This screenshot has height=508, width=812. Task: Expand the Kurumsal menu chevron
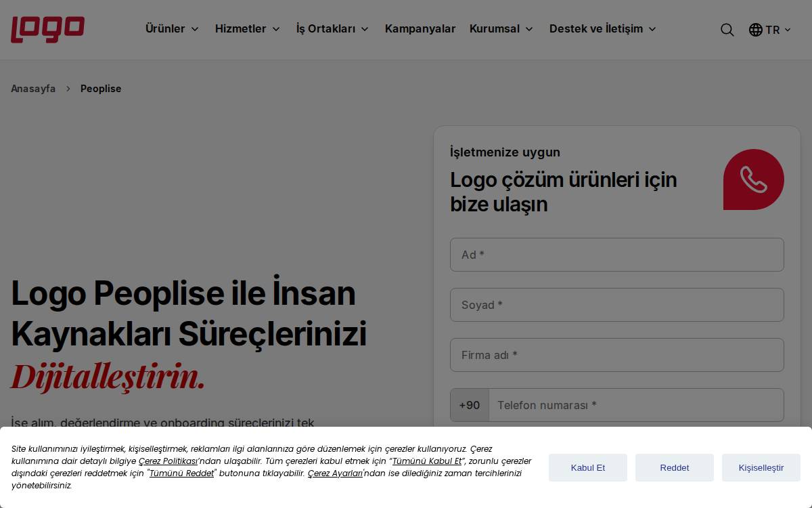click(529, 29)
